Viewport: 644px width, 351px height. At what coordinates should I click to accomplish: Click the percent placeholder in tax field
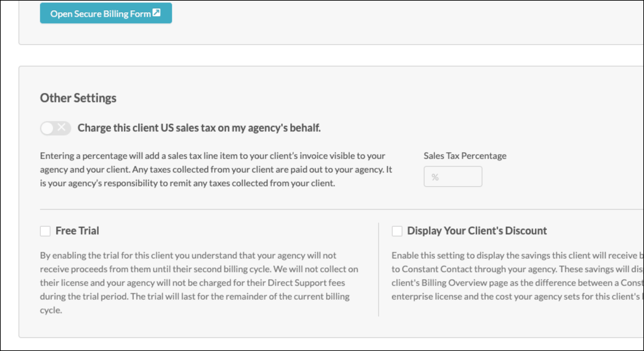coord(435,177)
